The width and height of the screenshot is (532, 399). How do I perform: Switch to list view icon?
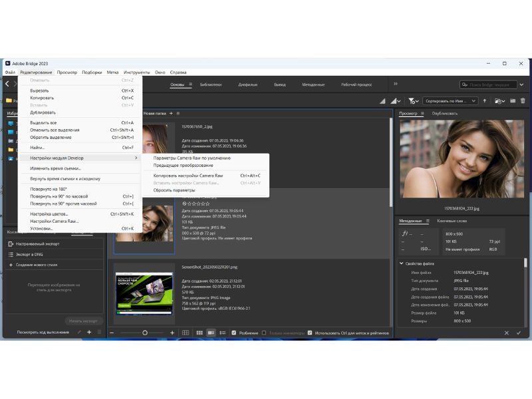click(x=221, y=332)
